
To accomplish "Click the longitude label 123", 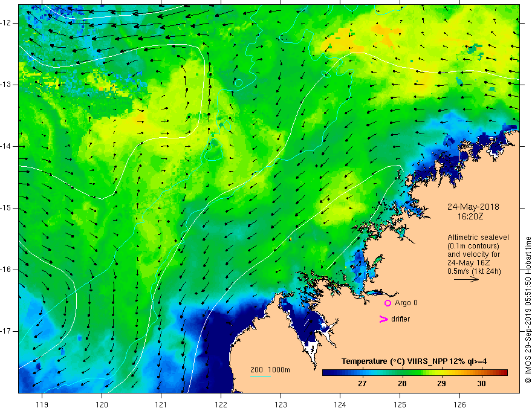I will pyautogui.click(x=281, y=404).
